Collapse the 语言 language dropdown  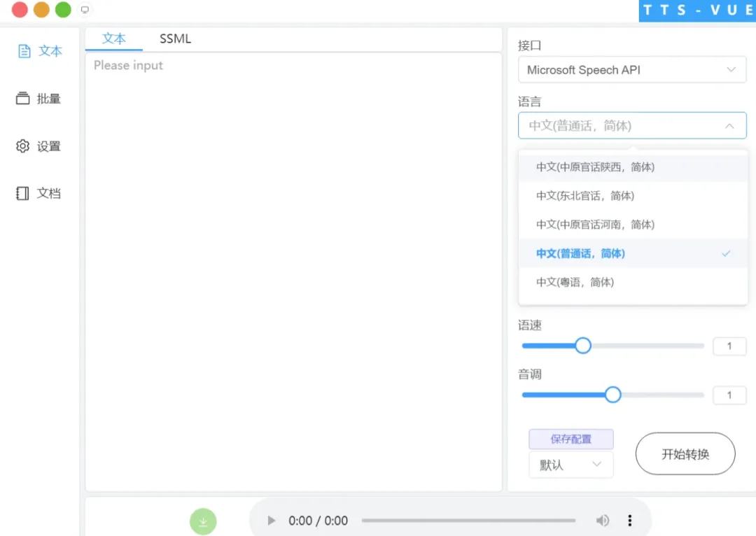click(632, 126)
